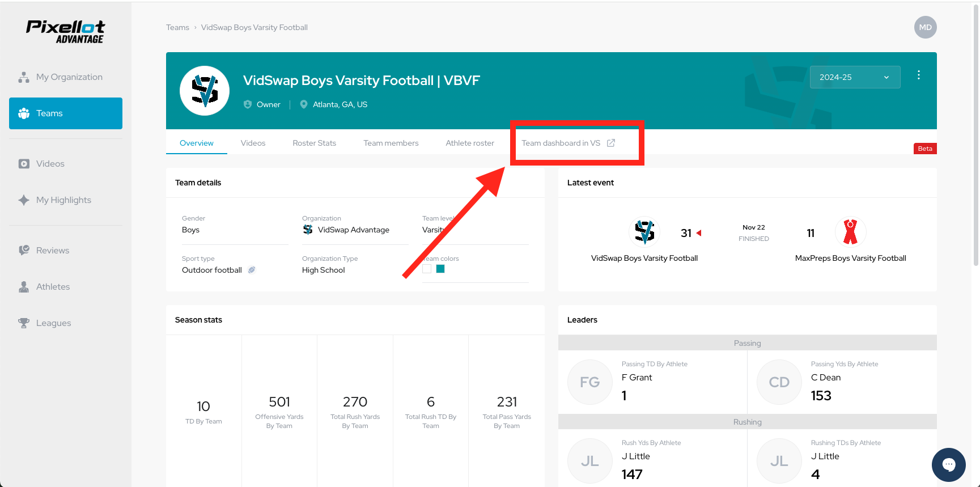Click the external link icon beside Team dashboard

(x=611, y=143)
